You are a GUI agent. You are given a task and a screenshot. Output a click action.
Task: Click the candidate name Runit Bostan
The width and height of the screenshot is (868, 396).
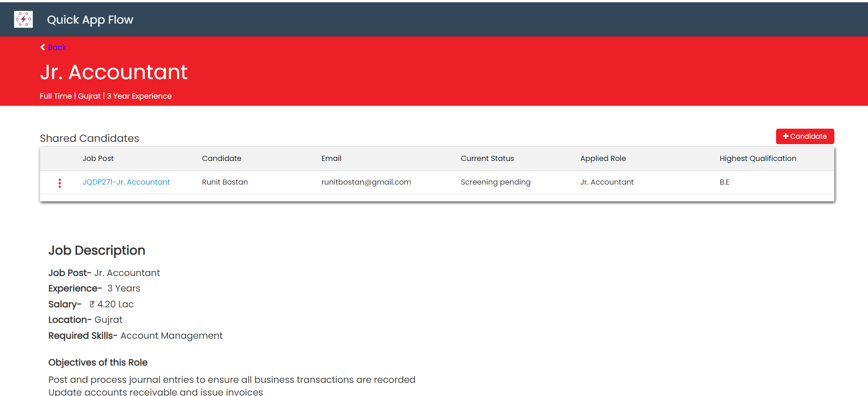(225, 182)
